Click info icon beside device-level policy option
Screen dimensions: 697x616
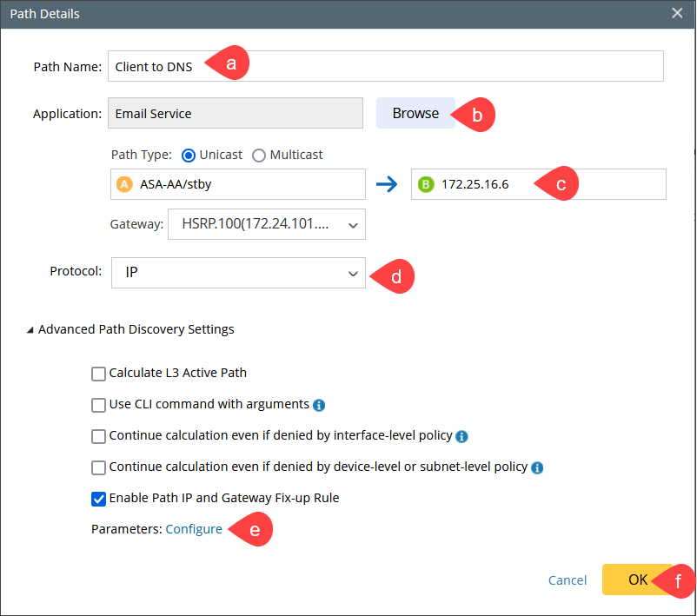537,467
